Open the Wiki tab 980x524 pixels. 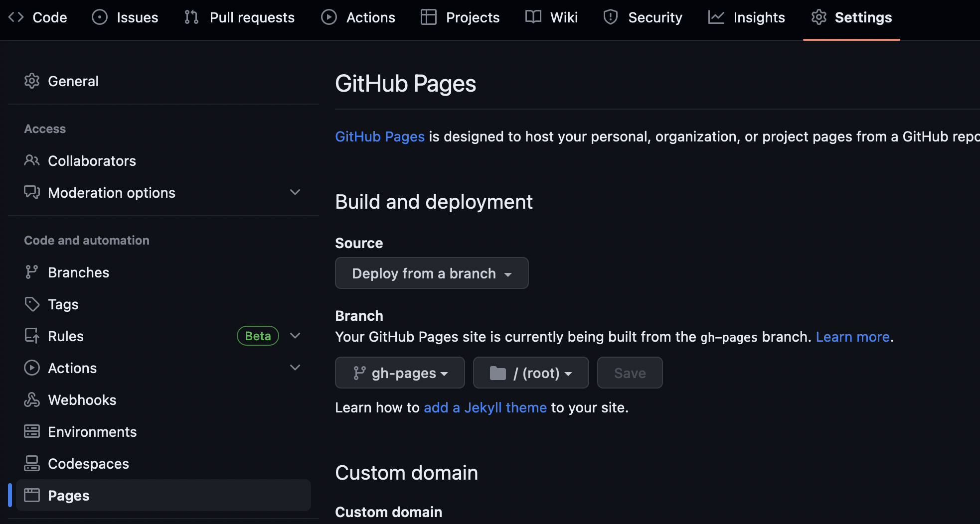[552, 17]
